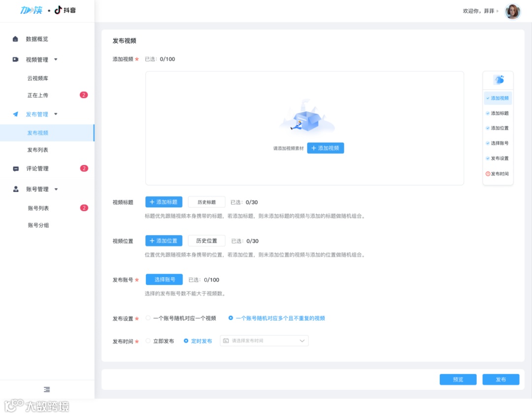This screenshot has width=532, height=416.
Task: Click the 发布 submit button
Action: pyautogui.click(x=501, y=380)
